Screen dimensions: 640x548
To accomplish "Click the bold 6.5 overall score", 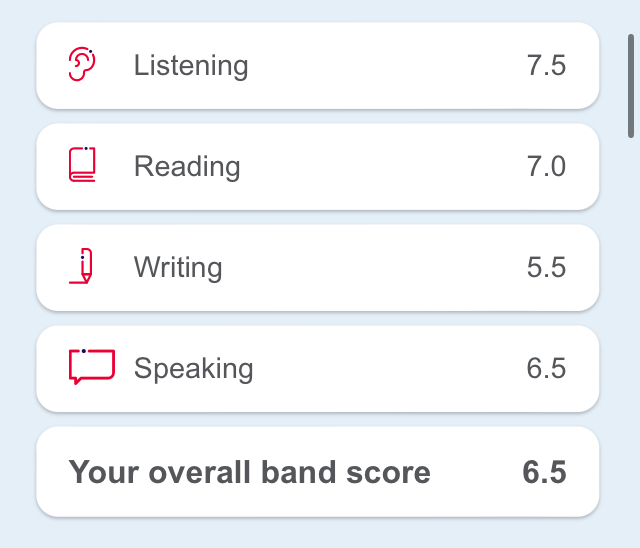I will click(x=544, y=472).
